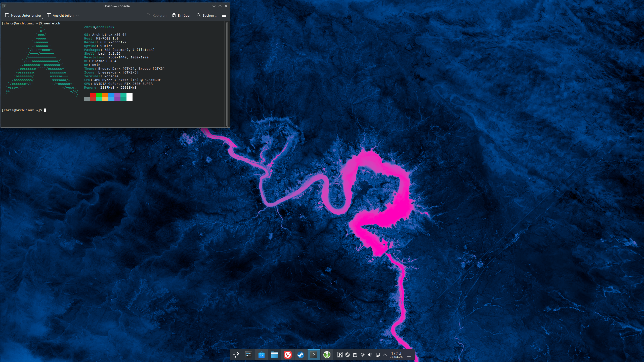Open the Dolphin file manager
Screen dimensions: 644x362
pyautogui.click(x=274, y=355)
